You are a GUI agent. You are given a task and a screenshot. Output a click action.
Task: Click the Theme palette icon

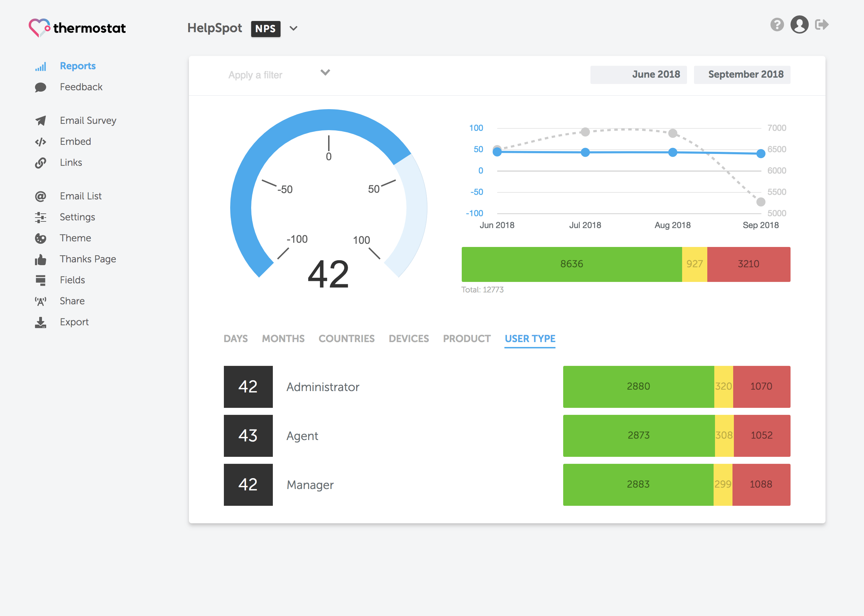[x=41, y=238]
